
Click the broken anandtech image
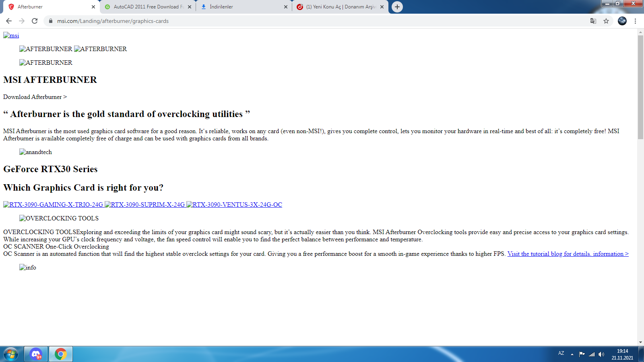point(36,152)
